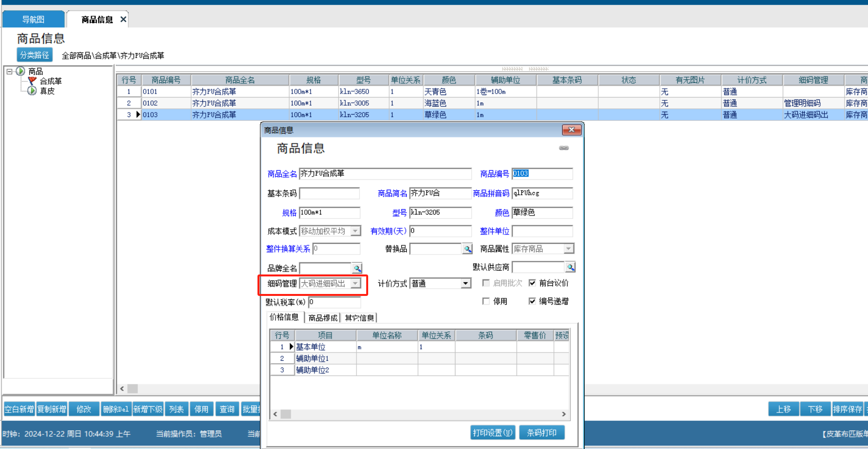Screen dimensions: 868x449
Task: Uncheck the 编号递增 checkbox
Action: tap(533, 301)
